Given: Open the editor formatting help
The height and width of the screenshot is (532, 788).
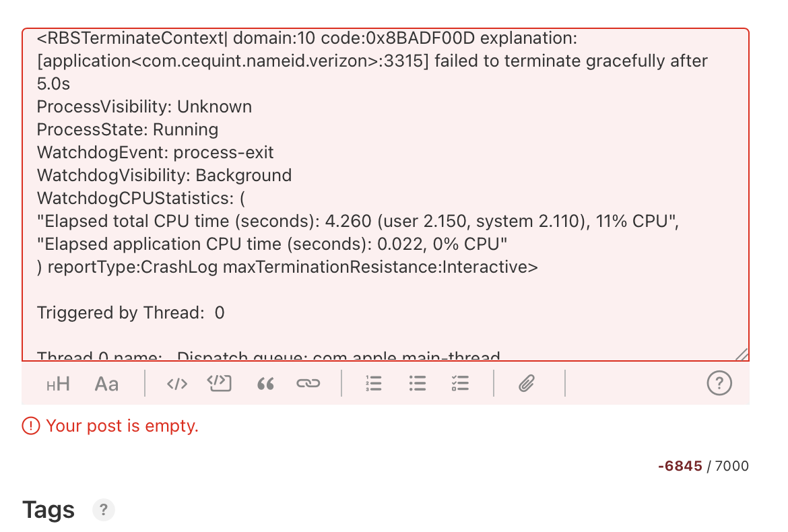Looking at the screenshot, I should 719,383.
